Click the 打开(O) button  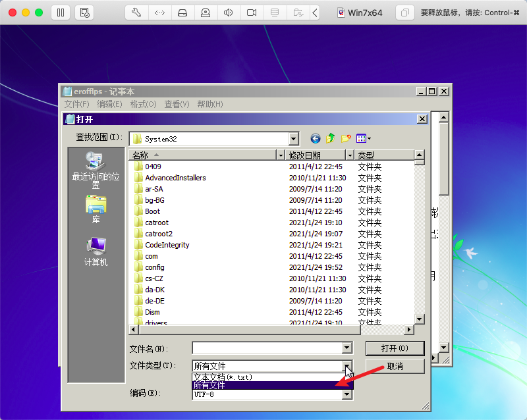click(x=395, y=348)
